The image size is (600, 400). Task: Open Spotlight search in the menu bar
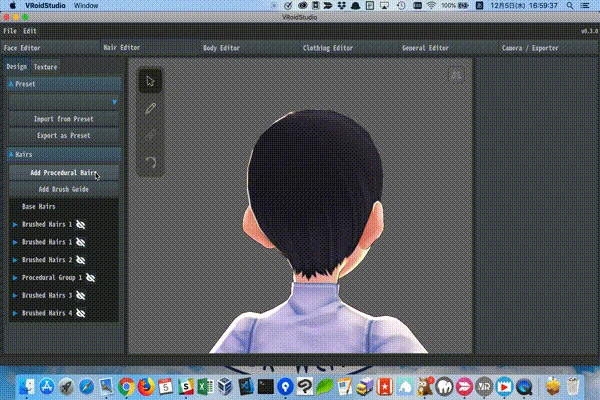[x=570, y=5]
